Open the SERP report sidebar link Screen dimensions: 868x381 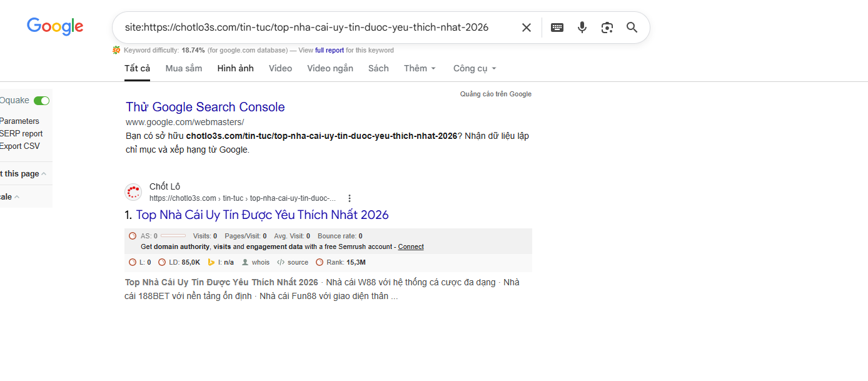coord(21,134)
